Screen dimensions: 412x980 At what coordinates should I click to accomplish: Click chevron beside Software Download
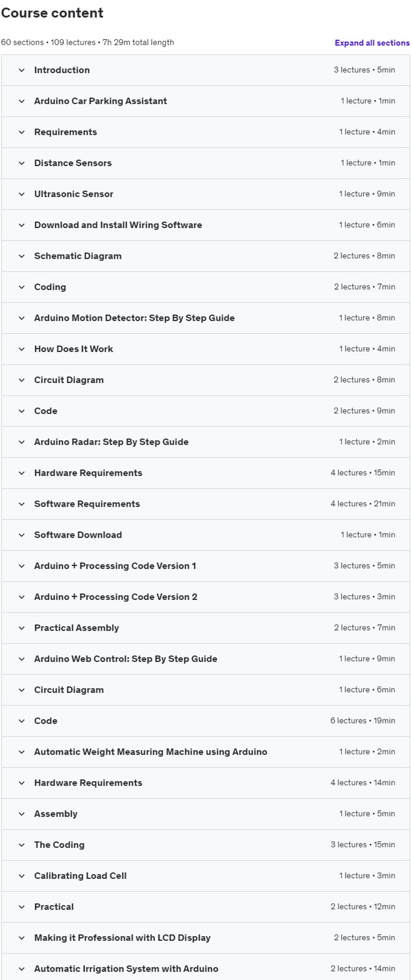22,535
